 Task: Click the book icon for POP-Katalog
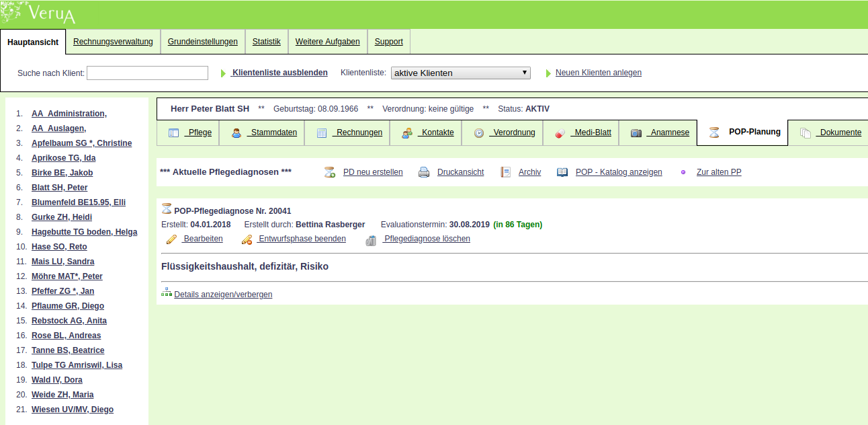click(x=562, y=172)
